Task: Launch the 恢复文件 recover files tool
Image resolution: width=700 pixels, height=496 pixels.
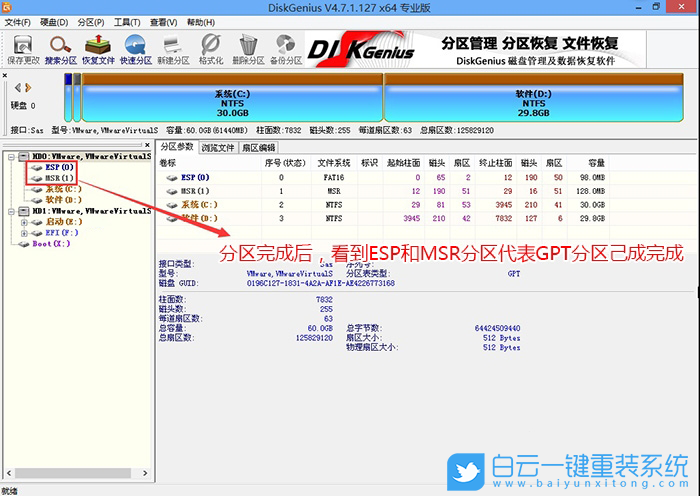Action: point(98,50)
